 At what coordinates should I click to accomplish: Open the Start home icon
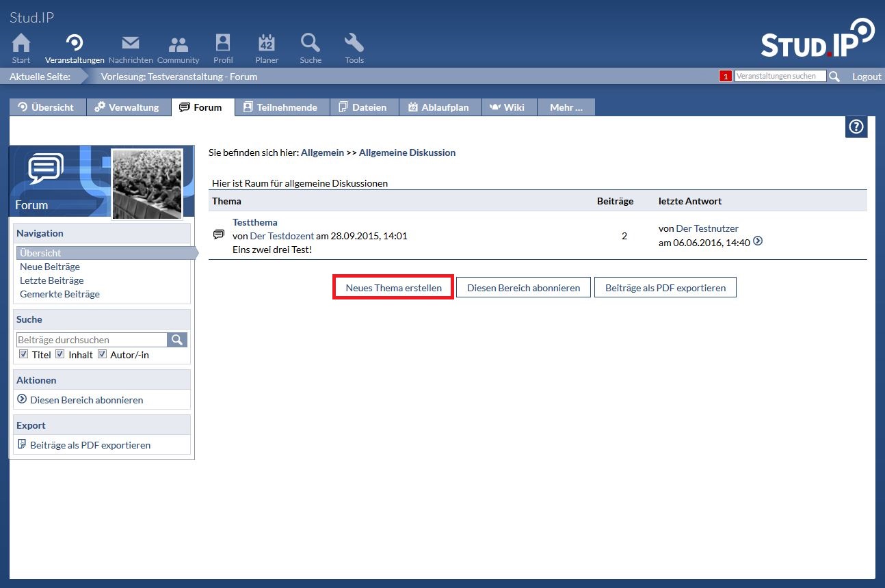(x=21, y=44)
